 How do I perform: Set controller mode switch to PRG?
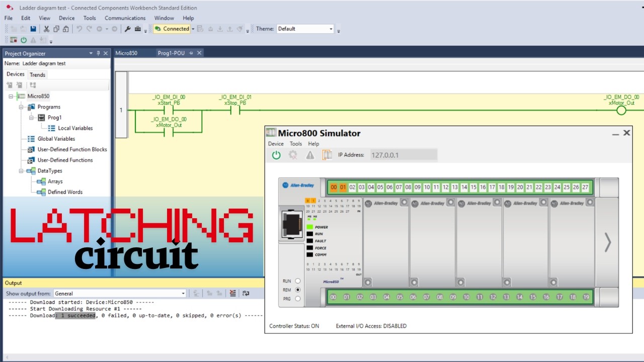(x=298, y=299)
